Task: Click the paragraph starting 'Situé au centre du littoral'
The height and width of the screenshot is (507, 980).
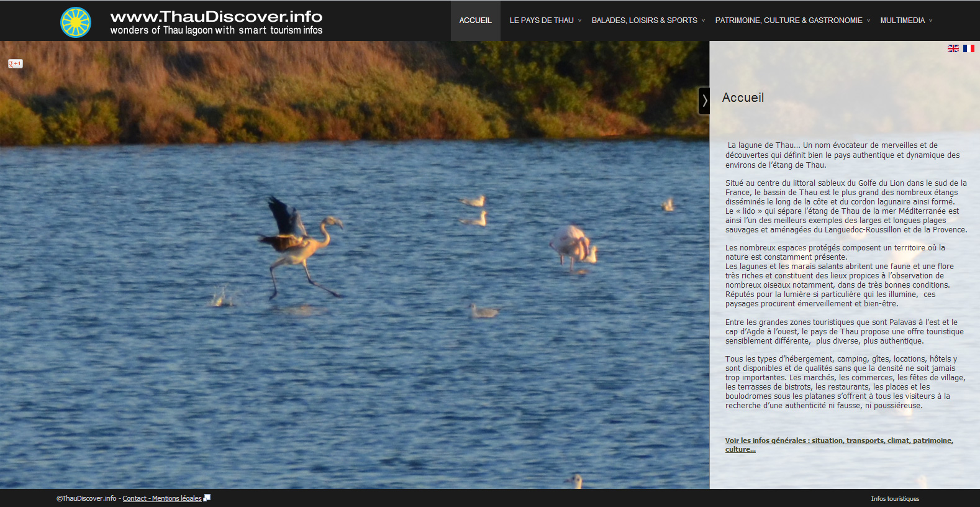Action: 846,206
